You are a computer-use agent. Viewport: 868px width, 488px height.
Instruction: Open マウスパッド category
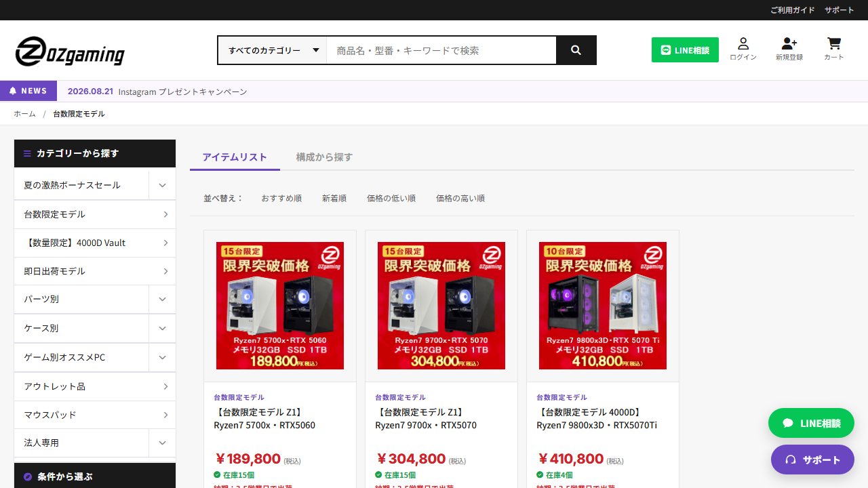coord(95,415)
